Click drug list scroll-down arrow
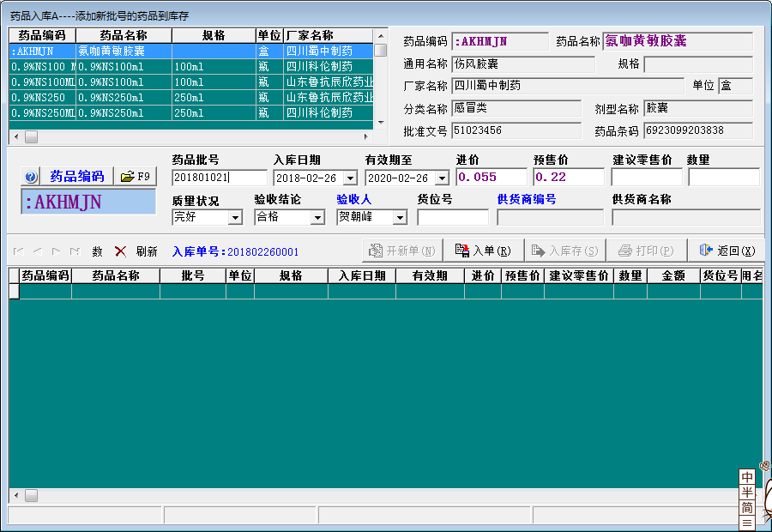Viewport: 772px width, 532px height. point(381,122)
